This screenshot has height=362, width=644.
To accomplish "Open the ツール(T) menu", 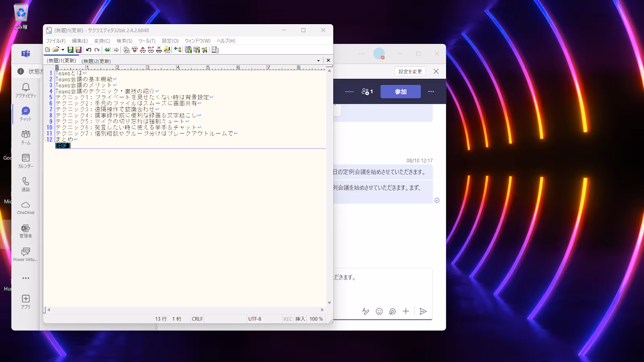I will point(147,41).
